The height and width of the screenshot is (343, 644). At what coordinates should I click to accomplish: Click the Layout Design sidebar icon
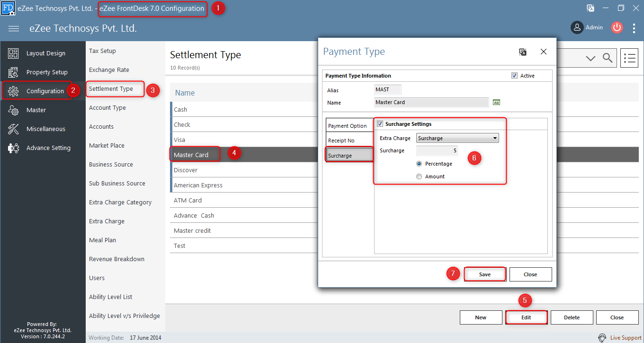(13, 53)
